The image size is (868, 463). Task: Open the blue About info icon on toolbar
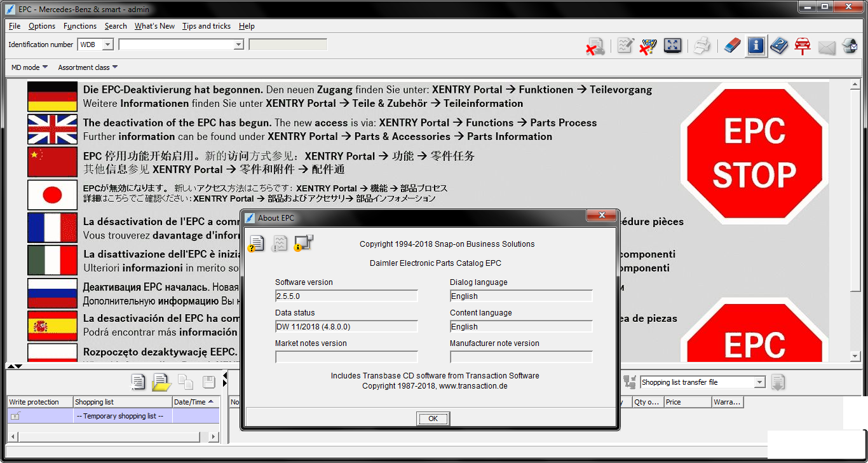756,45
